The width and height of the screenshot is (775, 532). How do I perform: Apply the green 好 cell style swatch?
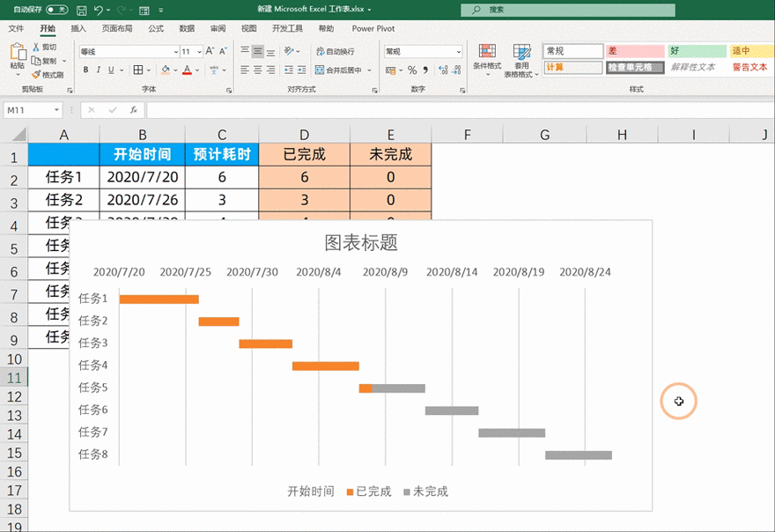(696, 51)
